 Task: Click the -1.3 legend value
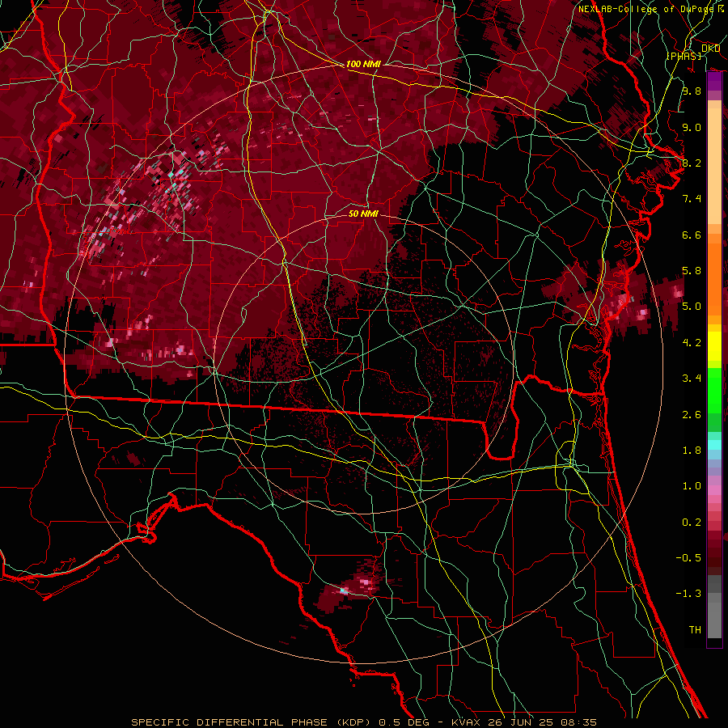click(688, 594)
